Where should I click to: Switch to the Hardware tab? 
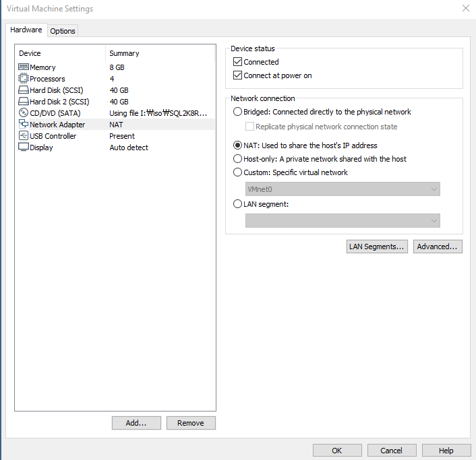click(26, 30)
